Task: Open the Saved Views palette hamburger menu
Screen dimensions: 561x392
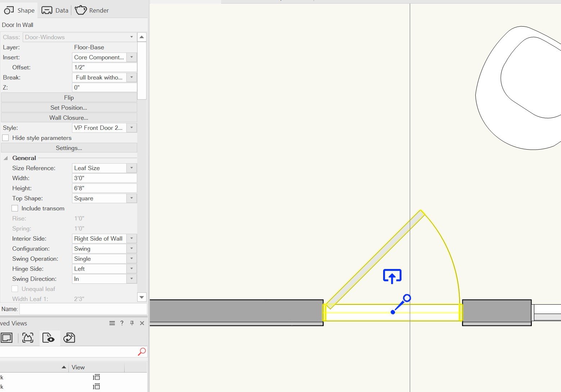Action: 112,323
